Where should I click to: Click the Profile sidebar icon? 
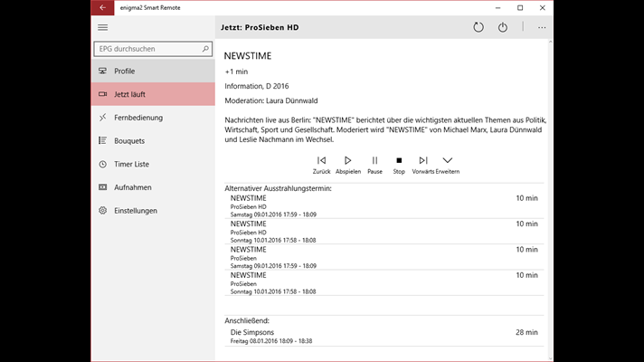pos(103,71)
